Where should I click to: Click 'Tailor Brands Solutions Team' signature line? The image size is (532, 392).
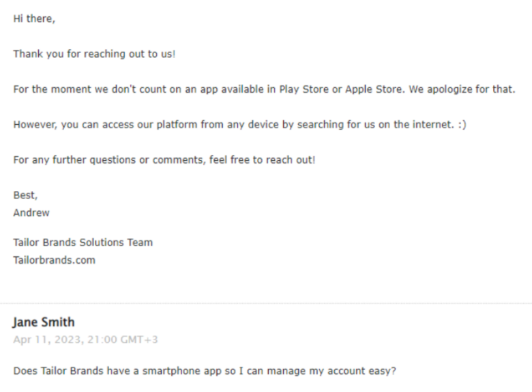[x=83, y=243]
